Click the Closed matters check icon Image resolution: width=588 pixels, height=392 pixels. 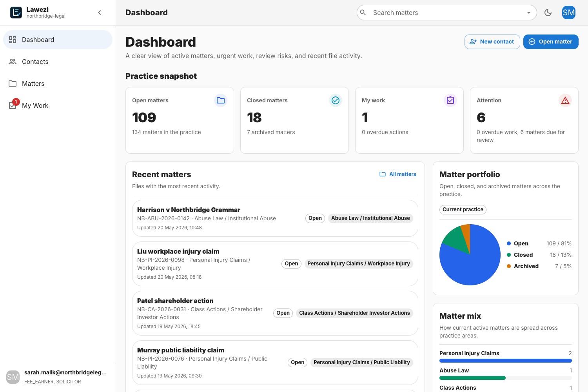[x=336, y=100]
